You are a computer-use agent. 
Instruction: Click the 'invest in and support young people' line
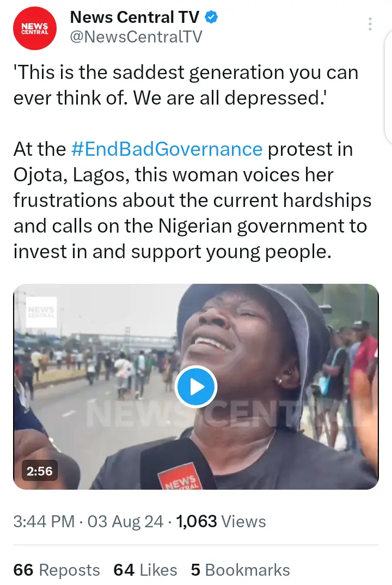click(172, 252)
